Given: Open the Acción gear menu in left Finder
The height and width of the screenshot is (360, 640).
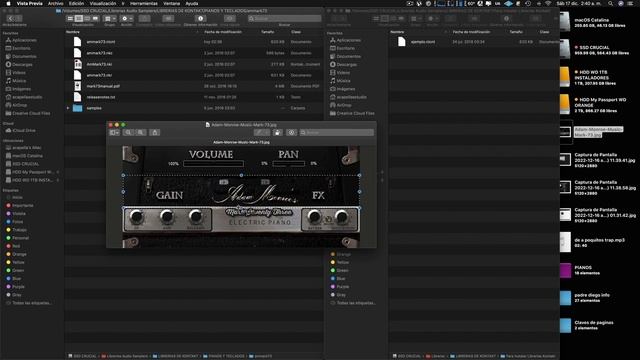Looking at the screenshot, I should coord(127,19).
